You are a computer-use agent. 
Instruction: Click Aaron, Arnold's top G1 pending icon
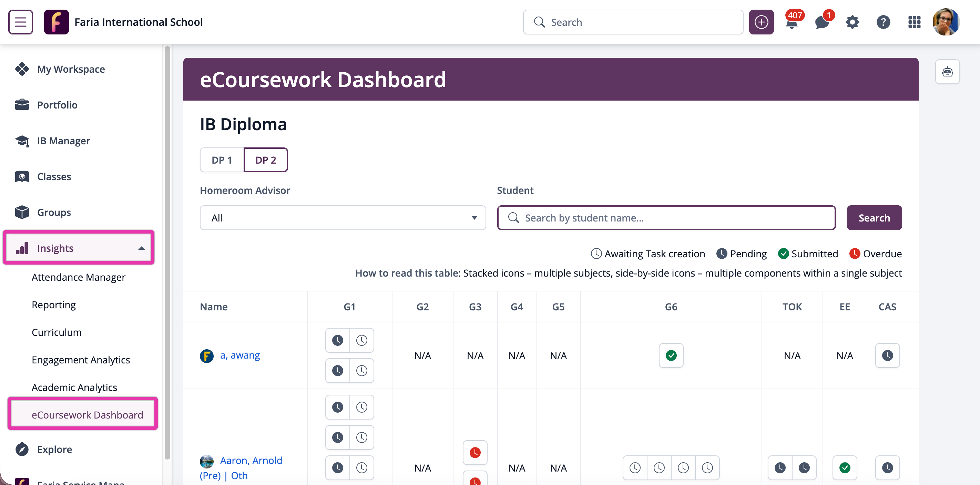pyautogui.click(x=337, y=407)
